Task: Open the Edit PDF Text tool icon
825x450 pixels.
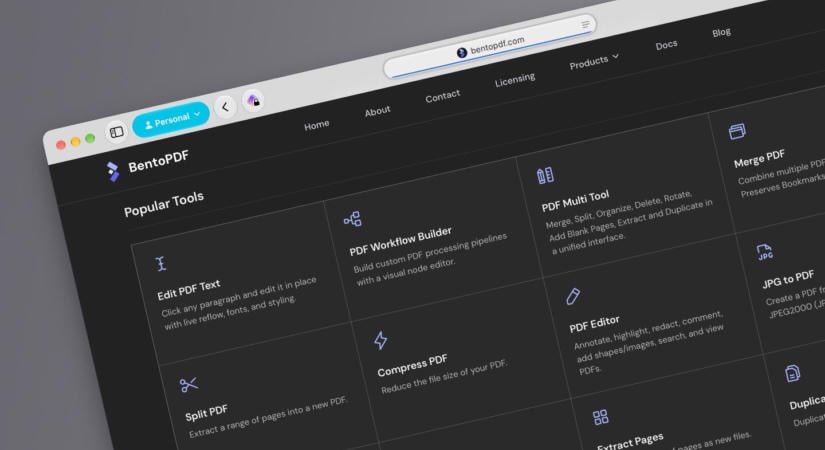Action: (x=161, y=263)
